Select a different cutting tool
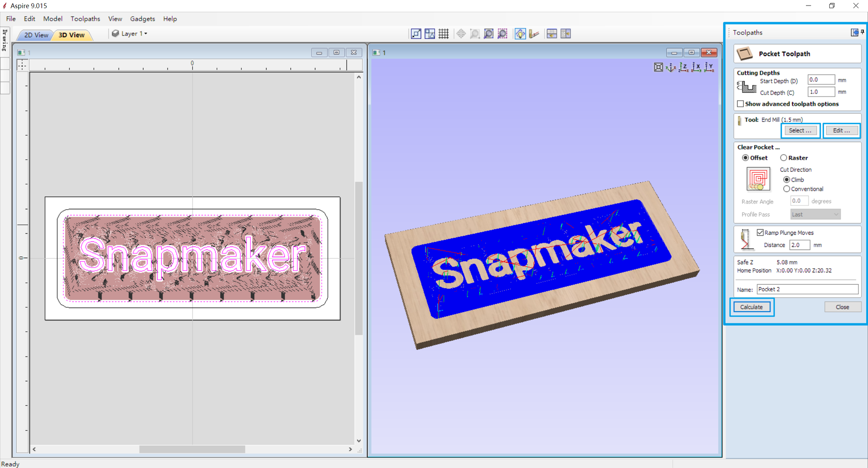 pos(800,130)
